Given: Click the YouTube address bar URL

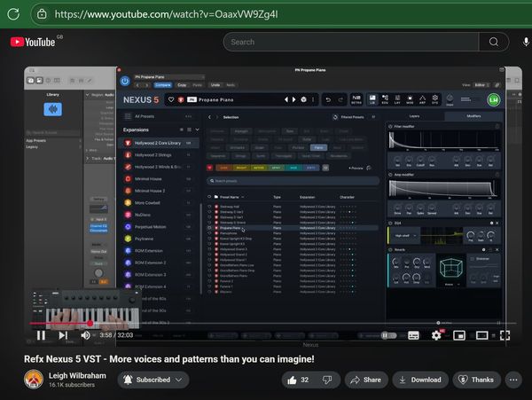Looking at the screenshot, I should click(x=166, y=14).
